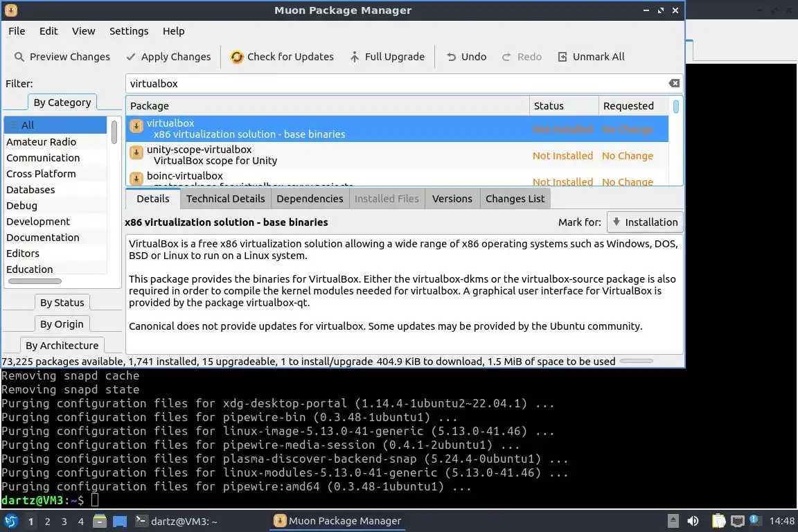Expand the By Status filter section
Viewport: 798px width, 532px height.
[62, 303]
